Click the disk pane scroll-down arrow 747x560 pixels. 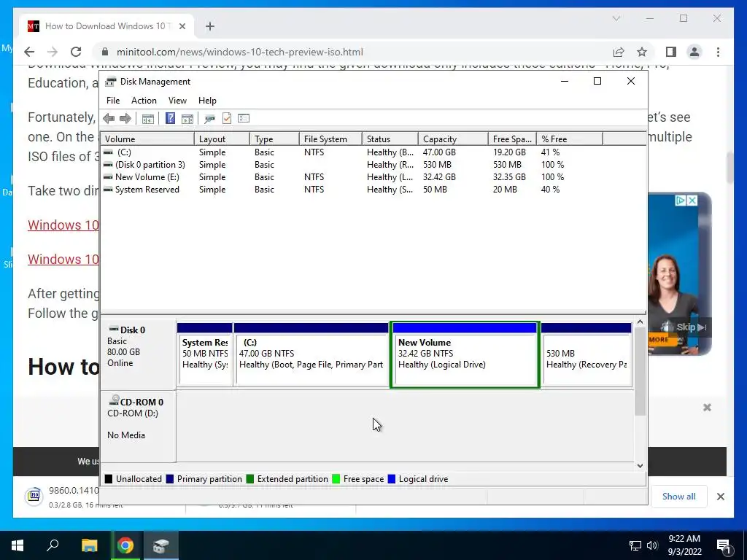click(640, 466)
